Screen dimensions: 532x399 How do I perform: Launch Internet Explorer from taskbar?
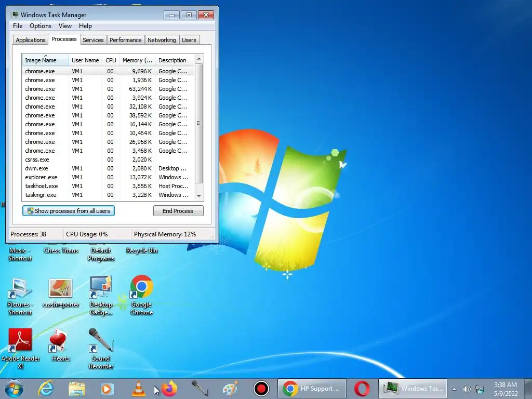pyautogui.click(x=46, y=389)
